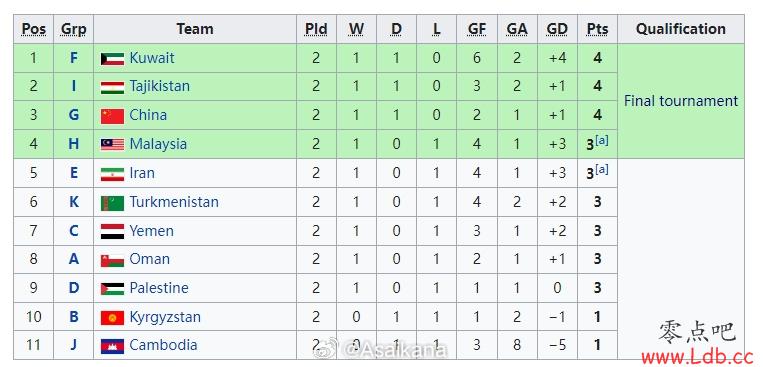Image resolution: width=763 pixels, height=367 pixels.
Task: Click the Pld column header
Action: [x=316, y=29]
